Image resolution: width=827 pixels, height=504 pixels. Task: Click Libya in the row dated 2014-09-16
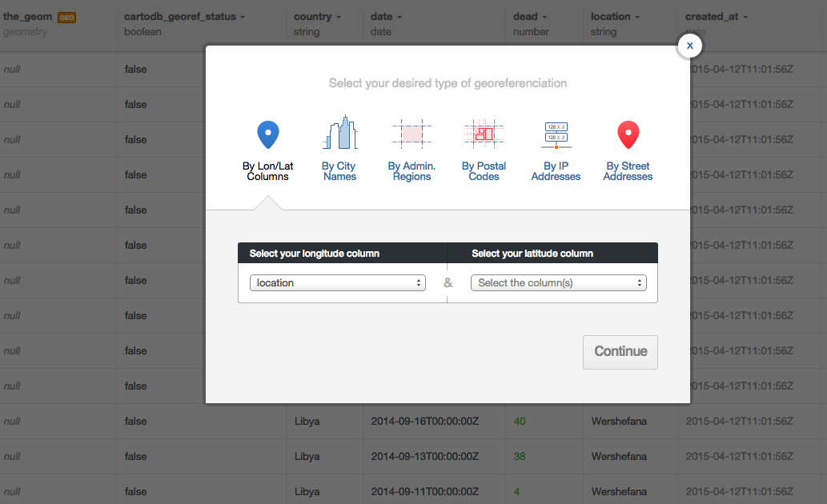tap(307, 422)
